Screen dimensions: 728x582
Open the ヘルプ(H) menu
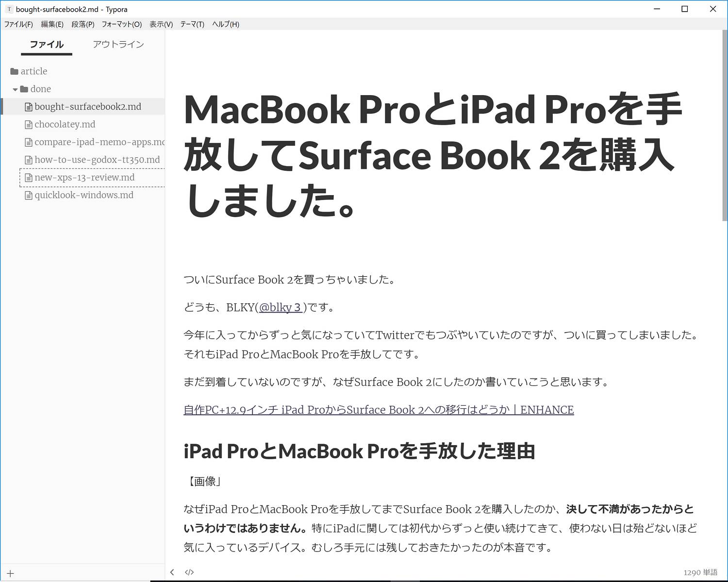click(226, 24)
